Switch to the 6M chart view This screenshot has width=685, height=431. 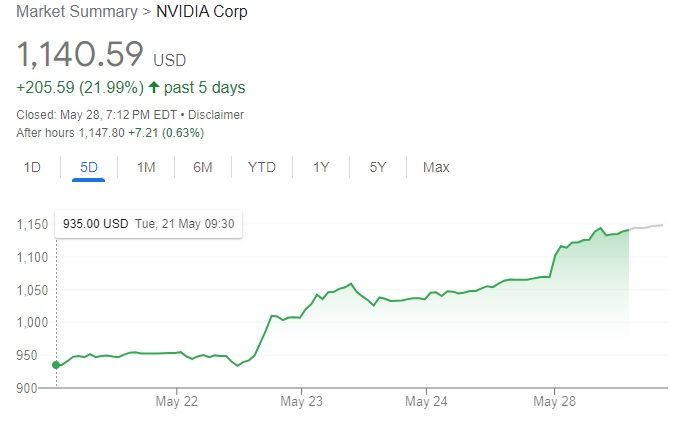point(203,167)
